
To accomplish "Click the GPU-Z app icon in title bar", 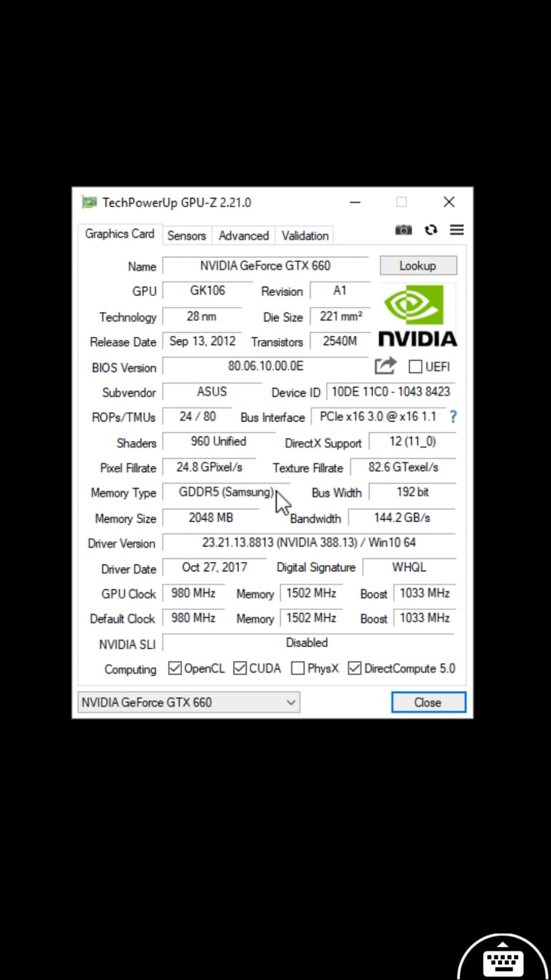I will pyautogui.click(x=89, y=202).
